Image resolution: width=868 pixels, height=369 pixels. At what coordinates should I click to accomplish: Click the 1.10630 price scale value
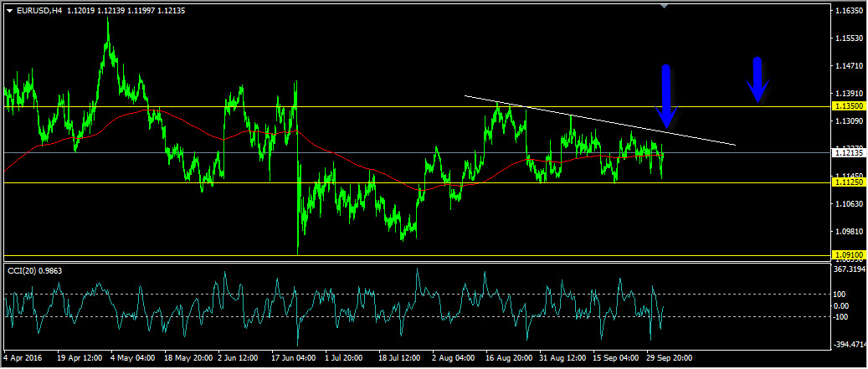click(850, 204)
